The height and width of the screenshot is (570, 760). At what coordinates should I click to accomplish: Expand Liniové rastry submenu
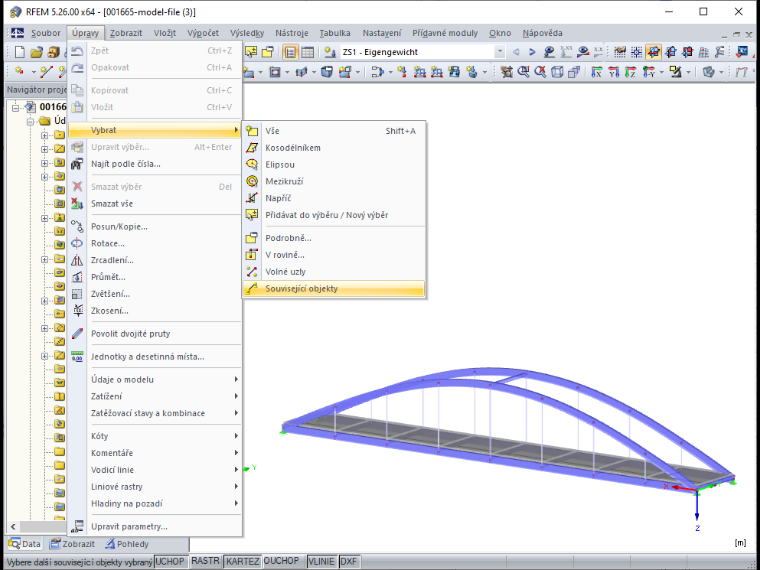(x=155, y=487)
